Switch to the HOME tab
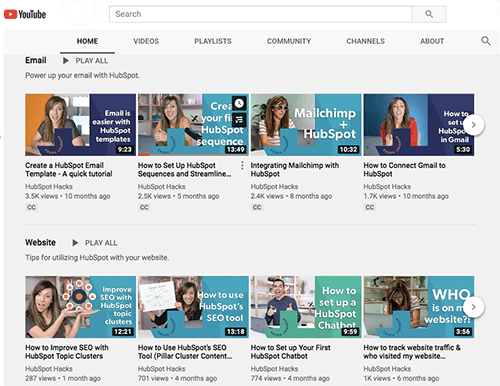 pos(87,41)
